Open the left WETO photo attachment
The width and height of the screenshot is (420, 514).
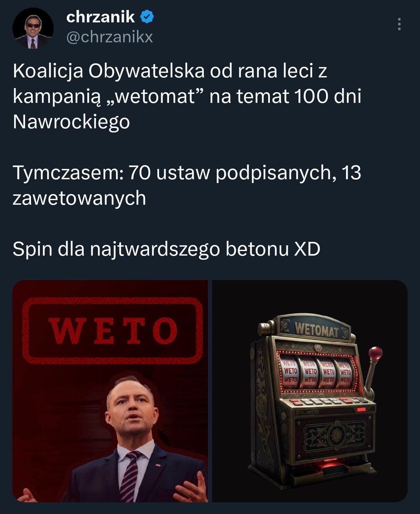click(x=110, y=391)
